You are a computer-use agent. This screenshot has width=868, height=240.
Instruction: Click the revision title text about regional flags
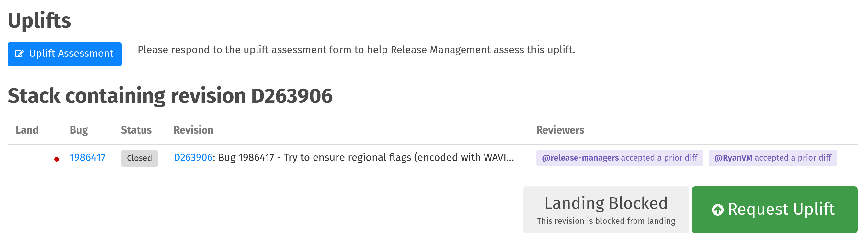[x=366, y=158]
